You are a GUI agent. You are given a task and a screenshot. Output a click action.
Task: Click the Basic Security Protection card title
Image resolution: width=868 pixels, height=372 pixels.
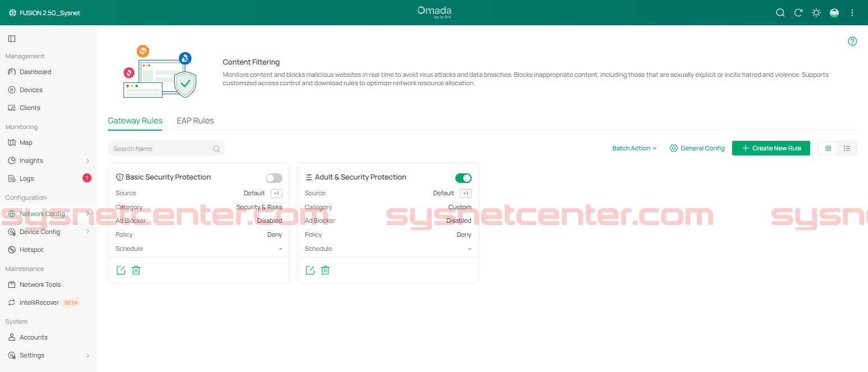[168, 177]
